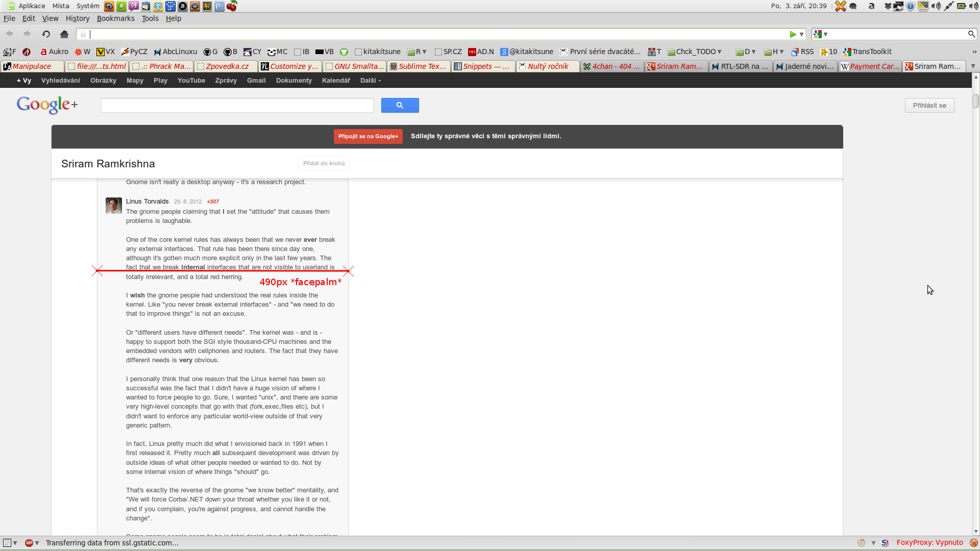
Task: Click the magnifier in the browser search box
Action: 971,34
